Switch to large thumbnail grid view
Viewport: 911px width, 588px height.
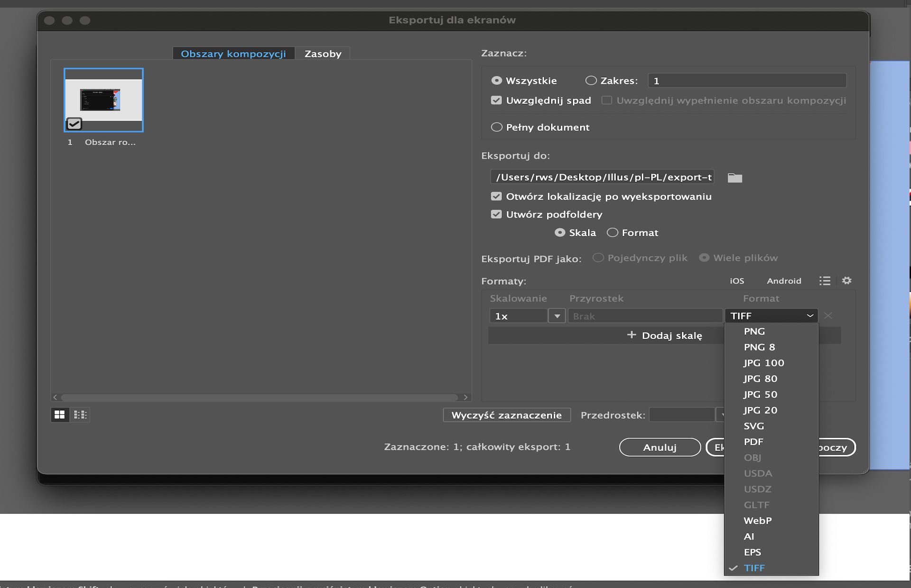click(x=60, y=415)
